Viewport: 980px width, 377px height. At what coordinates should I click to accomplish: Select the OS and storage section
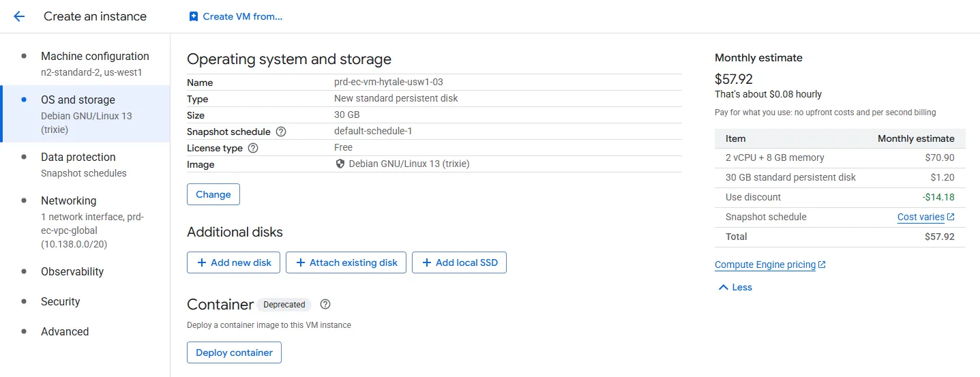(85, 114)
